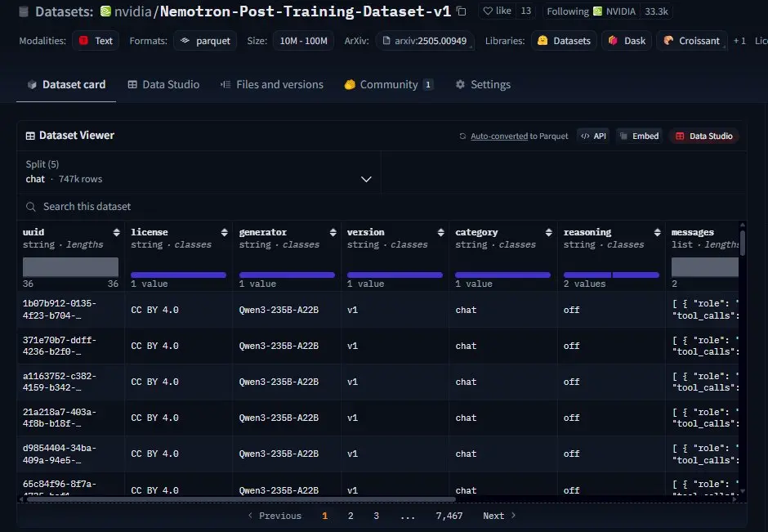Click the license class distribution bar
The width and height of the screenshot is (768, 532).
coord(178,275)
